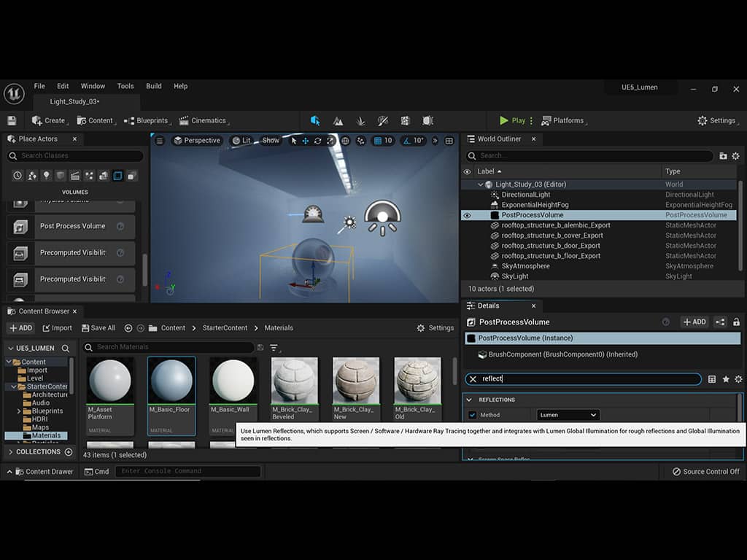Screen dimensions: 747x560
Task: Toggle property matrix grid view icon
Action: [x=712, y=379]
